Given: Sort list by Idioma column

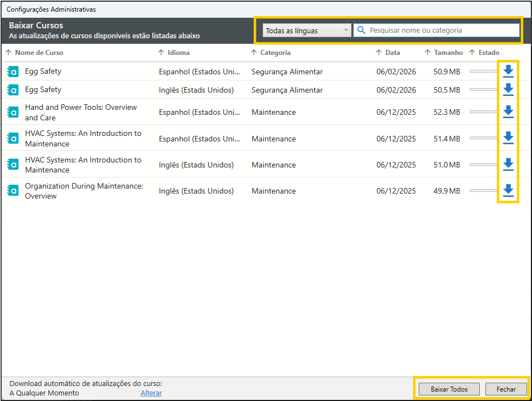Looking at the screenshot, I should tap(179, 53).
